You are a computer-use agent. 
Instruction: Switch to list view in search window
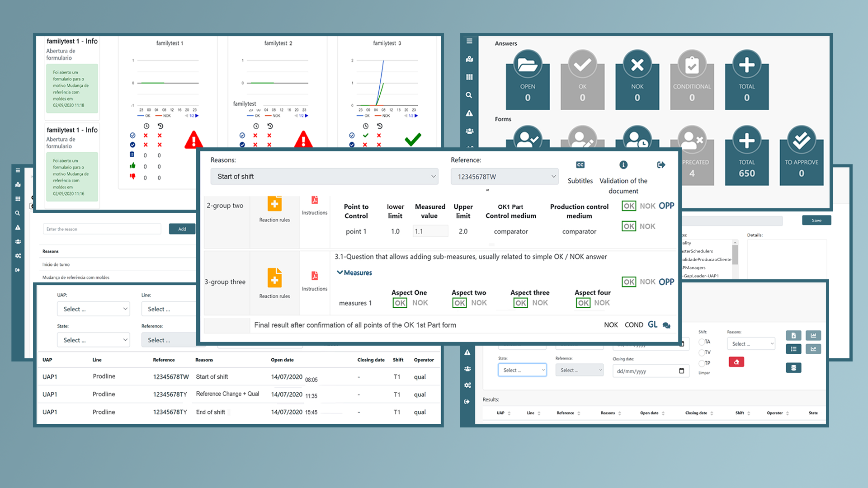[793, 349]
